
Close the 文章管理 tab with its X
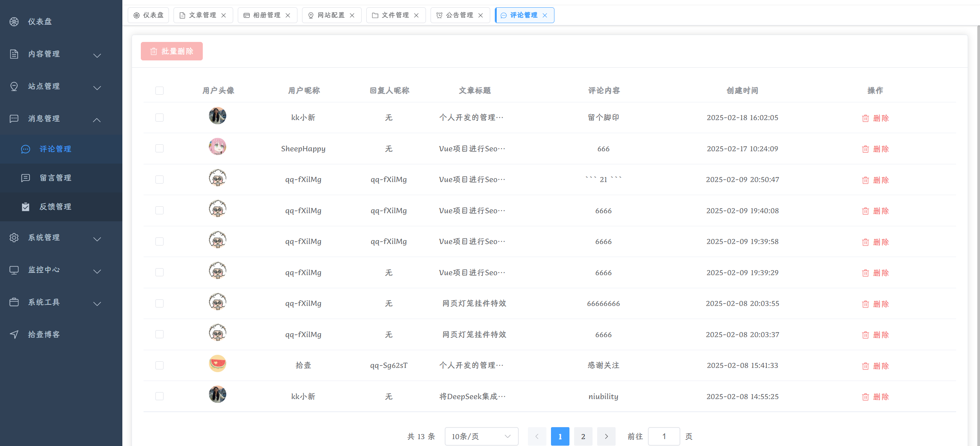point(224,15)
